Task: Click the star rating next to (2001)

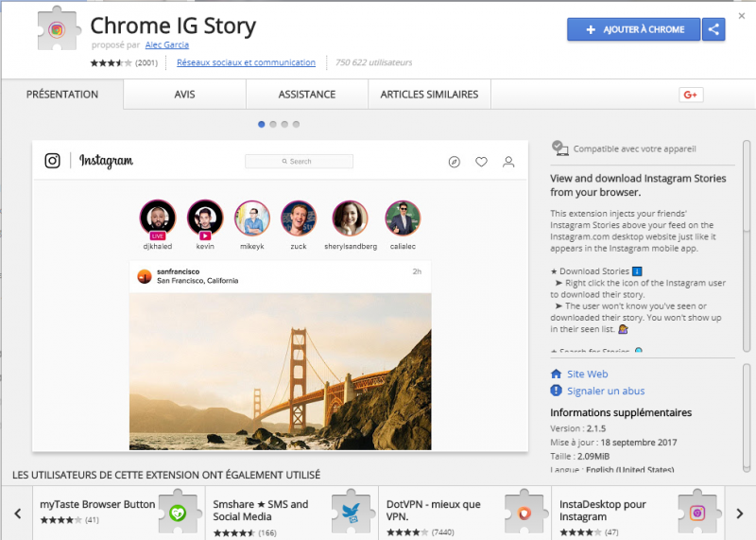Action: coord(111,62)
